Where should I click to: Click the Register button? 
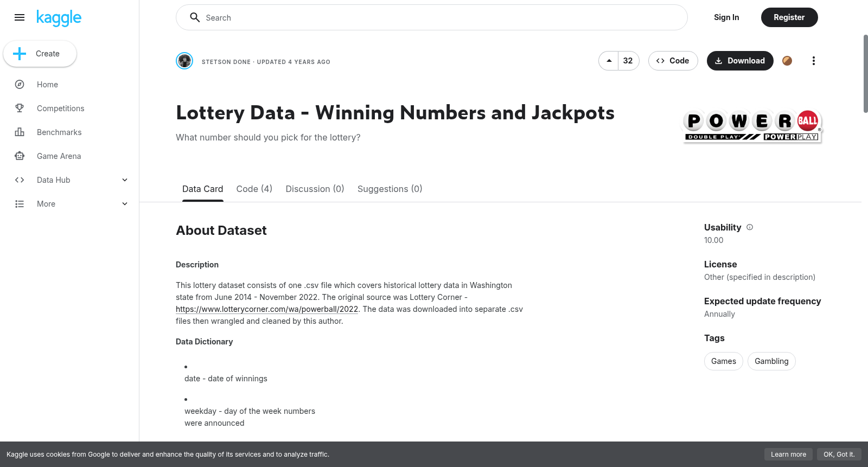(x=789, y=17)
